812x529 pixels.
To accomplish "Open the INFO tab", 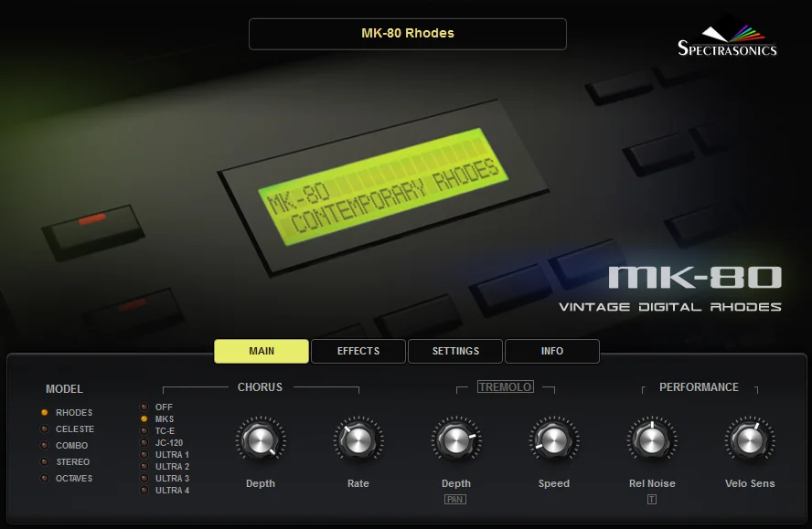I will point(552,351).
